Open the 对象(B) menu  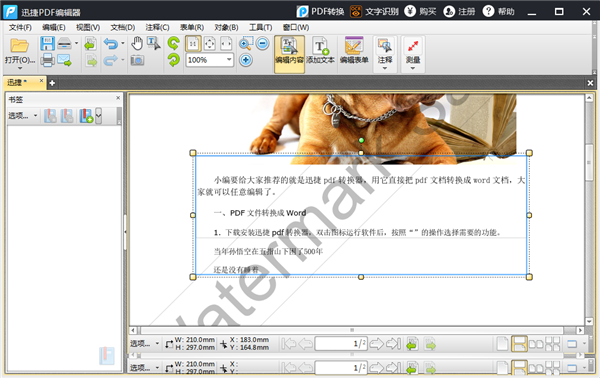click(x=226, y=28)
